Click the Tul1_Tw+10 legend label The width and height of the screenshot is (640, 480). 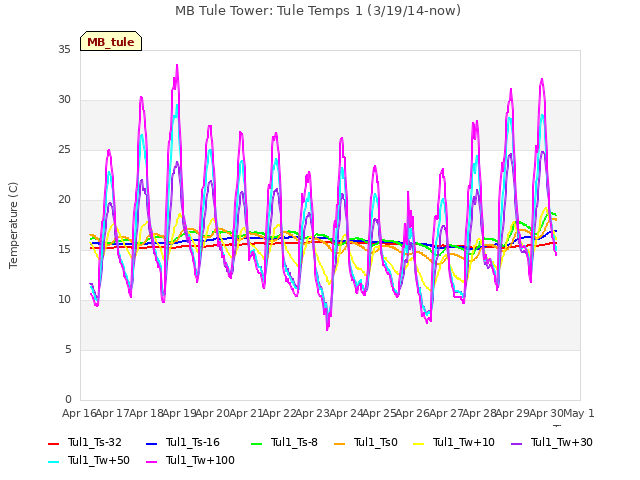[x=464, y=442]
